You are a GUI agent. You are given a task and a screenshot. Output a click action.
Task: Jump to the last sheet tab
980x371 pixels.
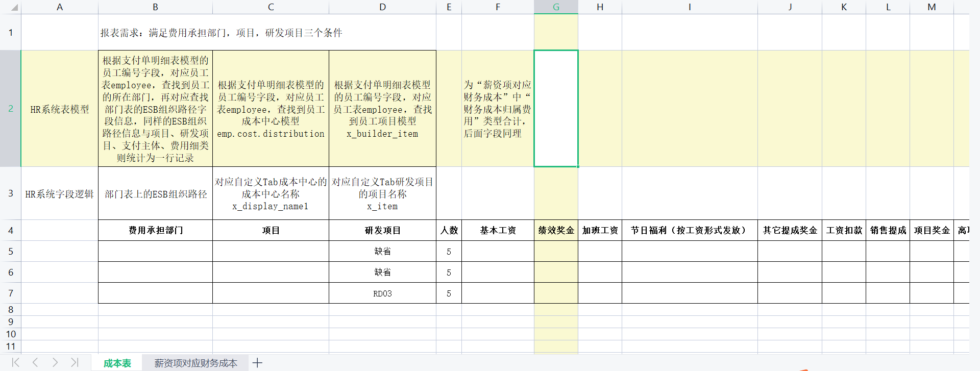[75, 363]
